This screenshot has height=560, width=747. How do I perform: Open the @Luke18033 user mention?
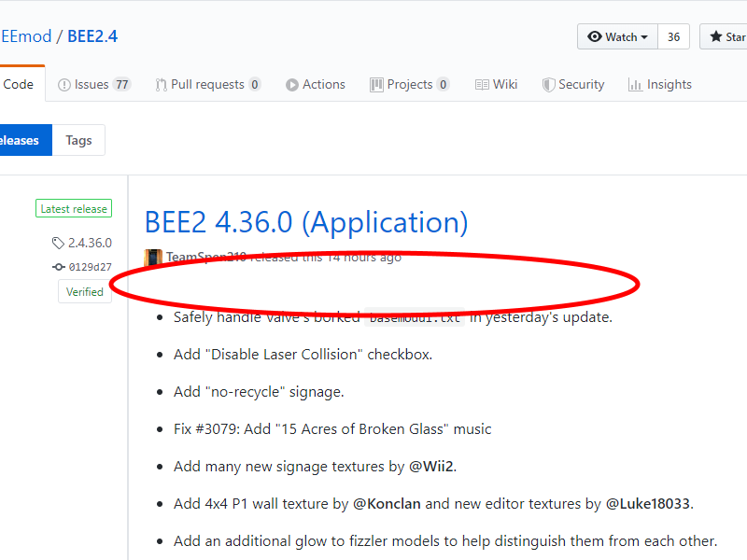pos(647,503)
